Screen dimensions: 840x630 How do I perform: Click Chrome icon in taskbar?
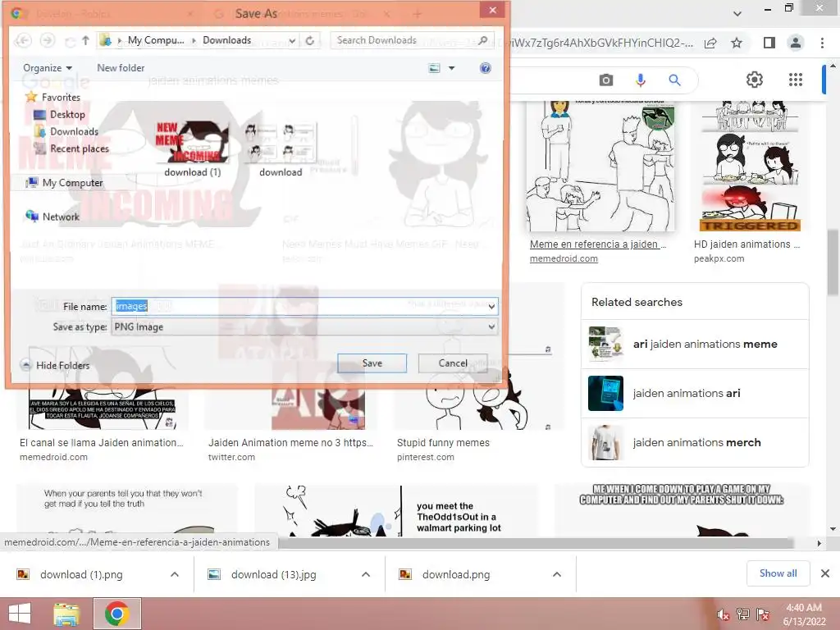[x=116, y=614]
